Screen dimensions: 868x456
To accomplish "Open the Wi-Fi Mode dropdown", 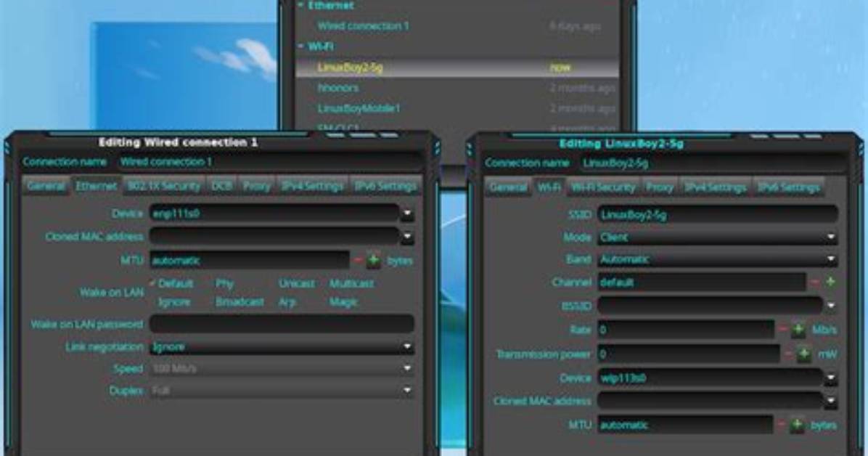I will [x=718, y=237].
